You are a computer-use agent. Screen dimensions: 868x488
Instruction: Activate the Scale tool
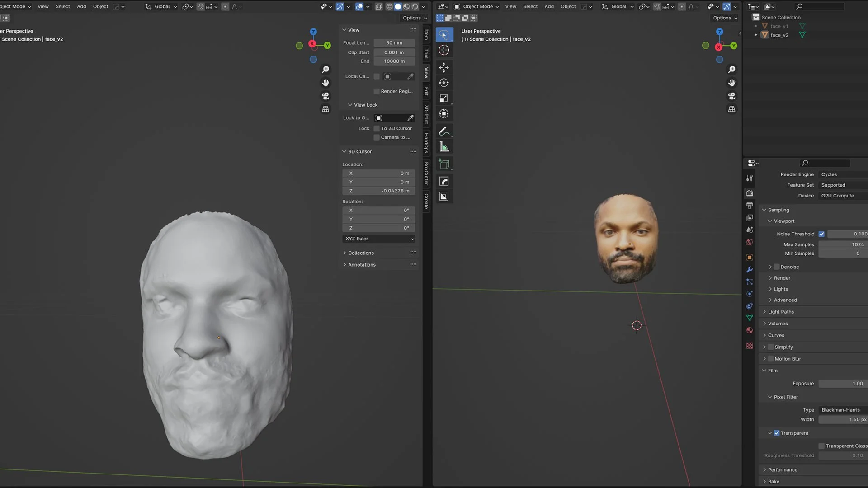coord(444,98)
